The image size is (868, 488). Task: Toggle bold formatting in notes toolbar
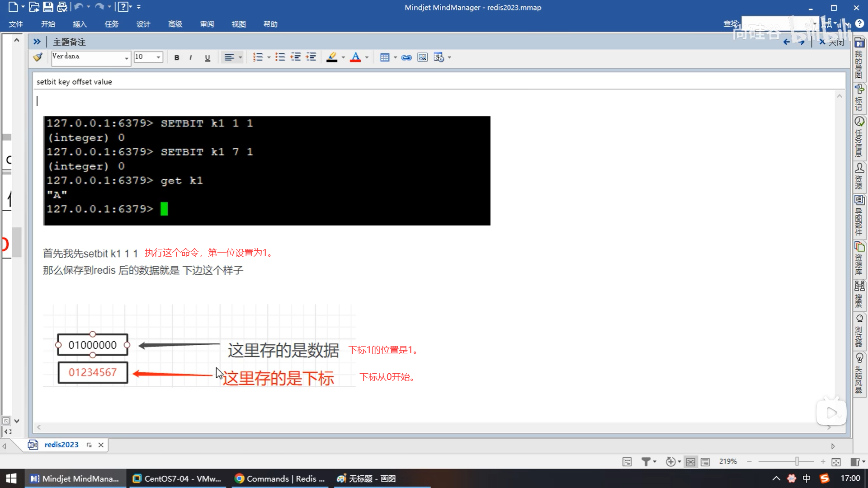tap(177, 57)
